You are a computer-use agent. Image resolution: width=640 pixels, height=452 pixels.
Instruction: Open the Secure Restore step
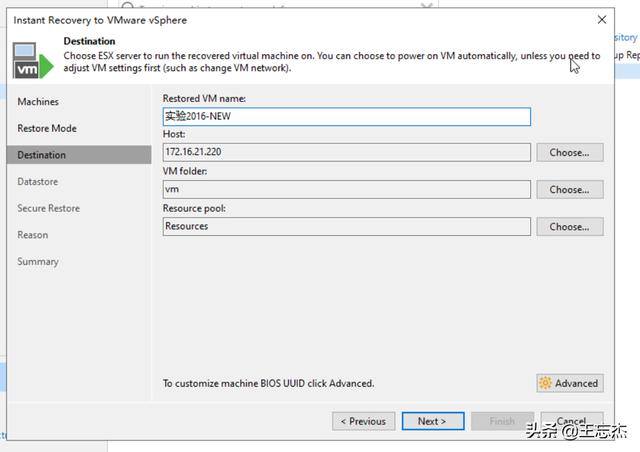click(x=49, y=208)
